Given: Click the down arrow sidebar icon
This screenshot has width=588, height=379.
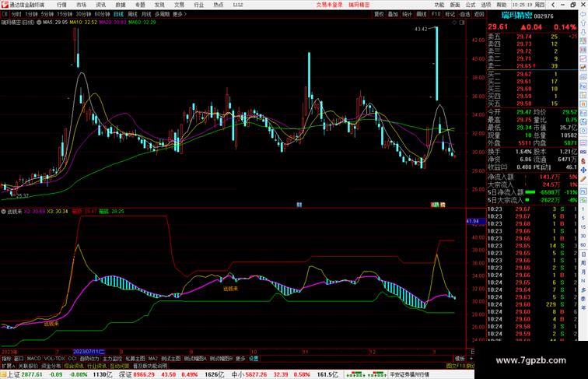Looking at the screenshot, I should [x=583, y=32].
